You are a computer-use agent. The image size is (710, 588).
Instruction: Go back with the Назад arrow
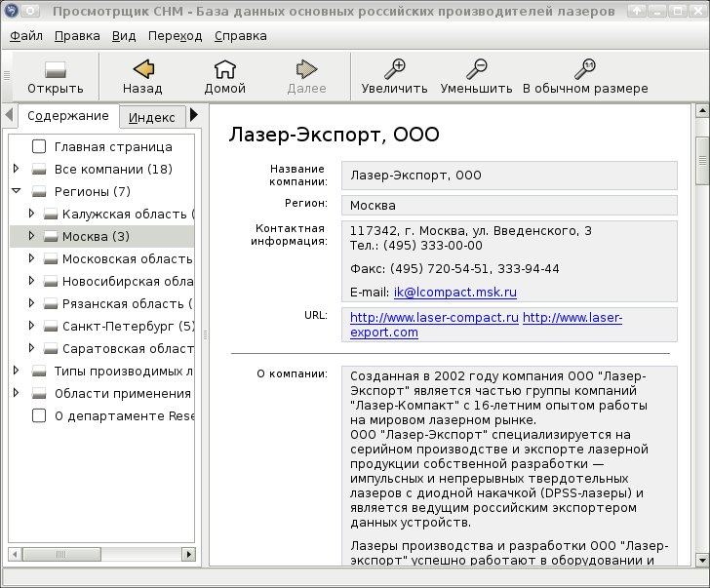143,69
